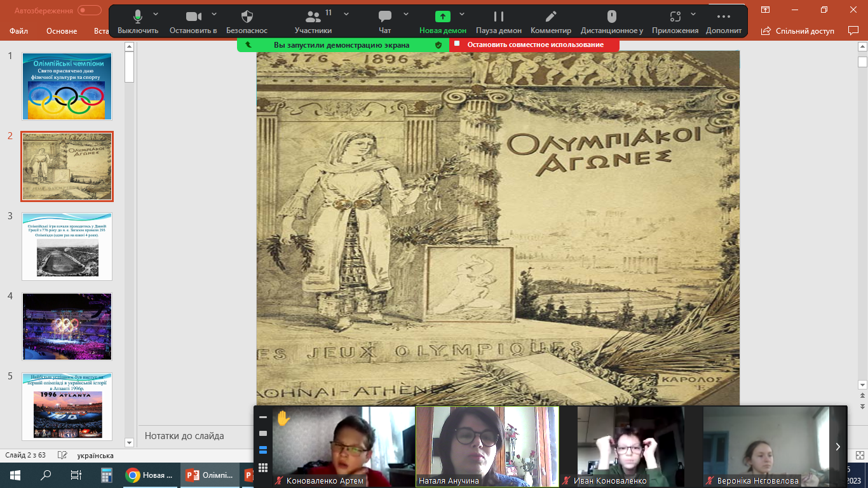Click notes field Нотатки до слайда
868x488 pixels.
[x=184, y=436]
